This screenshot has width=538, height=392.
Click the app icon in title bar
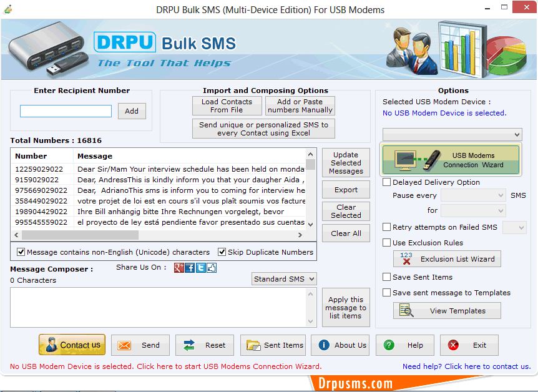click(7, 9)
